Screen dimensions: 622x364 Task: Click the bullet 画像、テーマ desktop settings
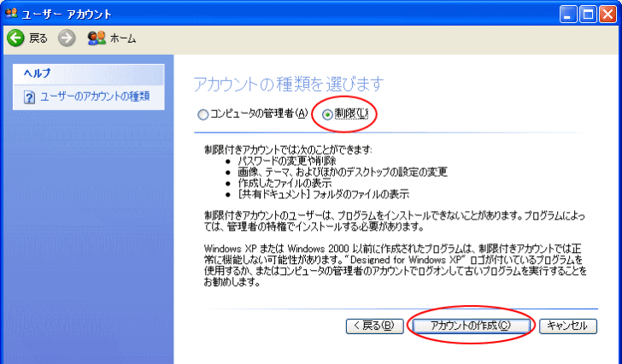[x=343, y=172]
